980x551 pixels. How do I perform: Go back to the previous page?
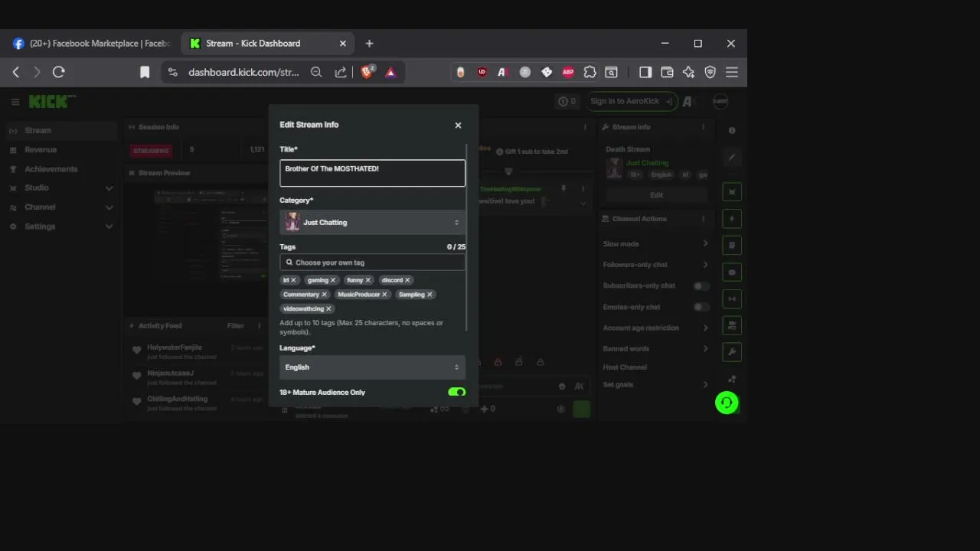point(16,72)
